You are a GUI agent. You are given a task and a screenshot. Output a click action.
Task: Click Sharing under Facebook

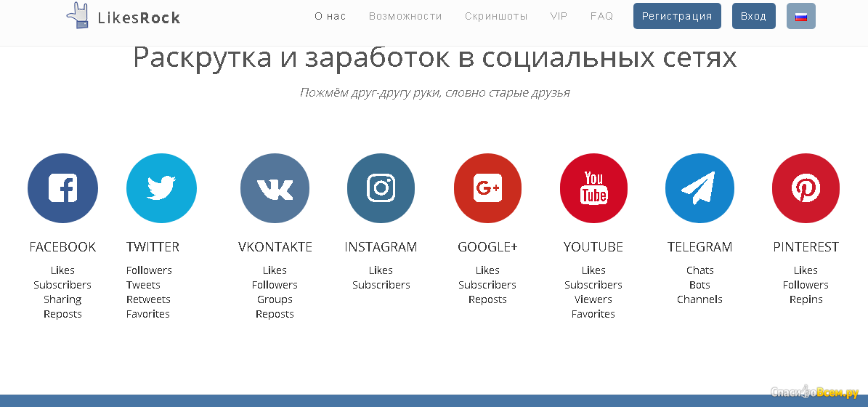pyautogui.click(x=62, y=299)
